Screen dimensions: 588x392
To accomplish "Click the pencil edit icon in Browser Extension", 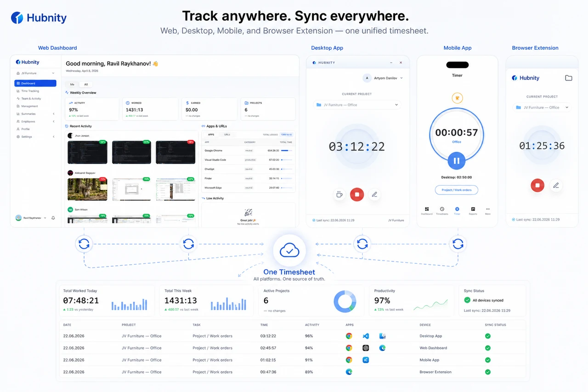I will (x=556, y=185).
